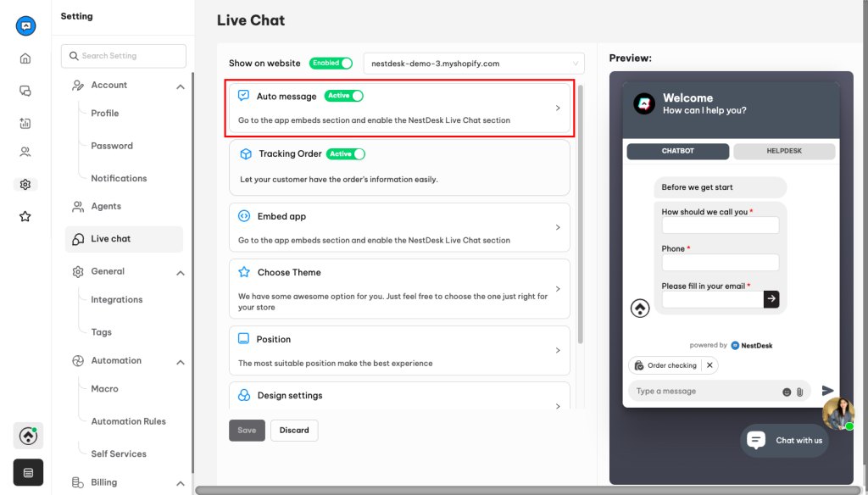Open conversations chat bubbles icon
The height and width of the screenshot is (495, 868).
click(x=25, y=91)
